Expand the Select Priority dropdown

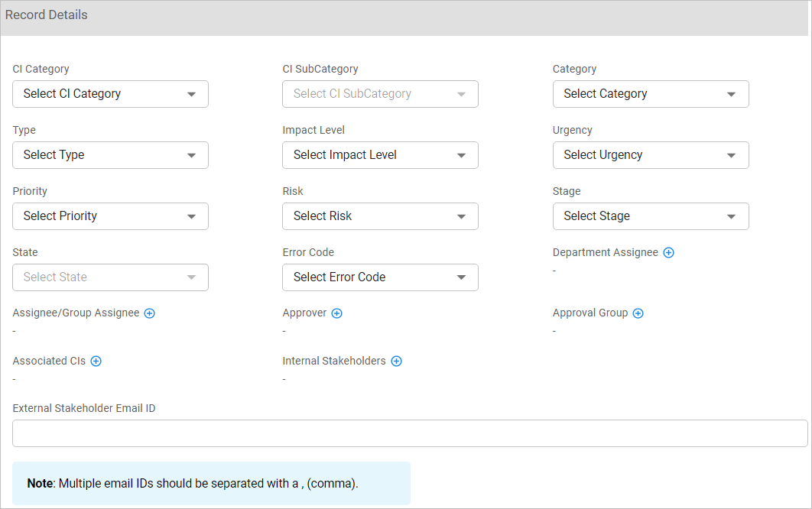[110, 216]
